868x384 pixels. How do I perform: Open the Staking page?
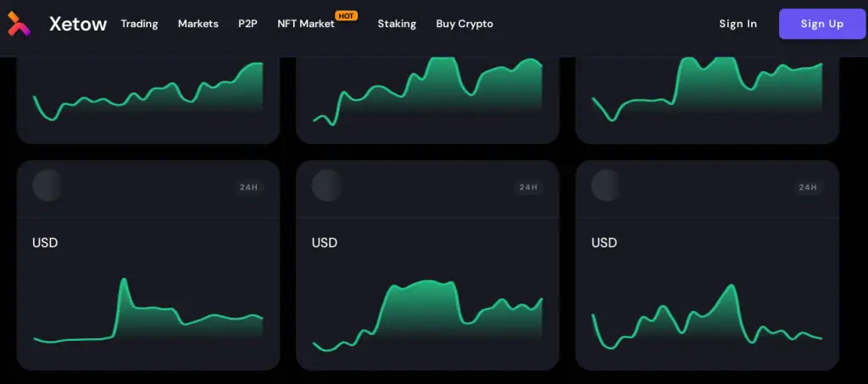coord(397,24)
